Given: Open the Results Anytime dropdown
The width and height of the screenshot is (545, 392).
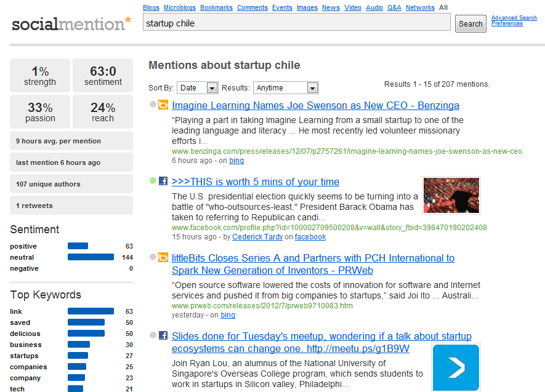Looking at the screenshot, I should (x=286, y=88).
